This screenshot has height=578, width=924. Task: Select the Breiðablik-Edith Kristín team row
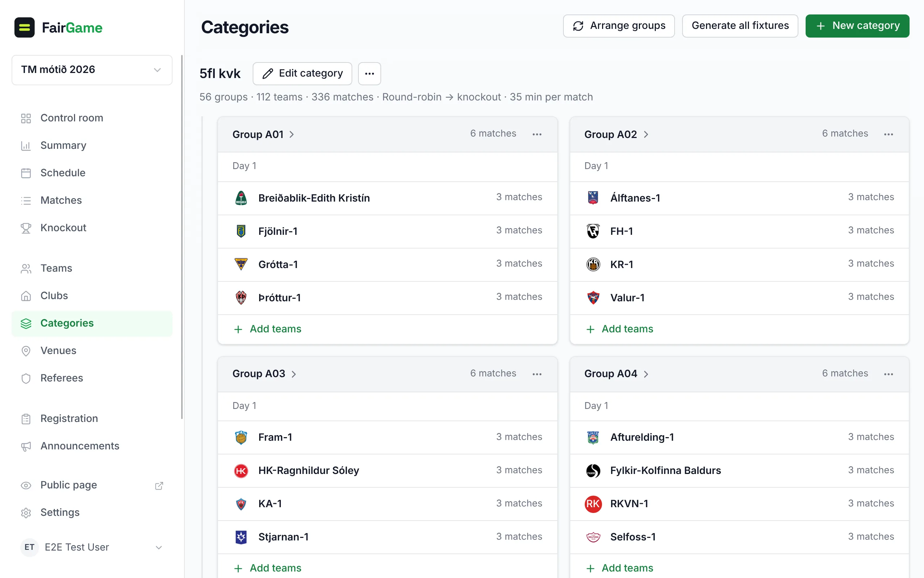point(388,198)
